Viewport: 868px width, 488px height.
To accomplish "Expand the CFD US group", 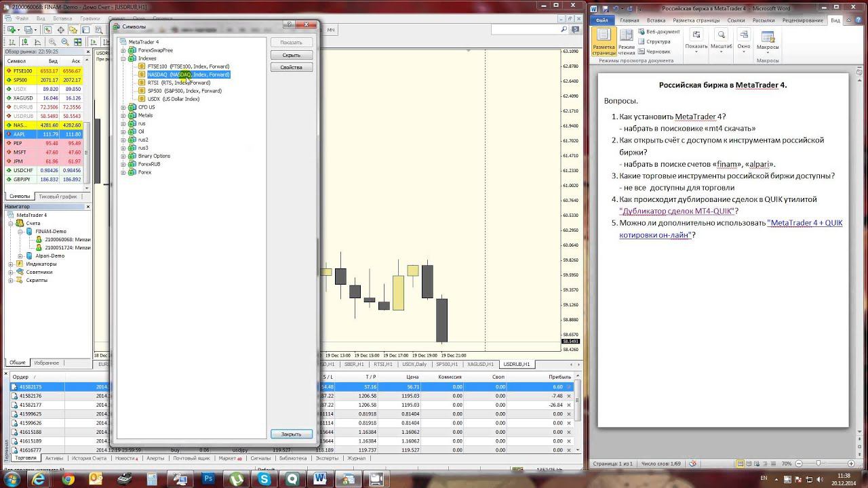I will click(123, 107).
